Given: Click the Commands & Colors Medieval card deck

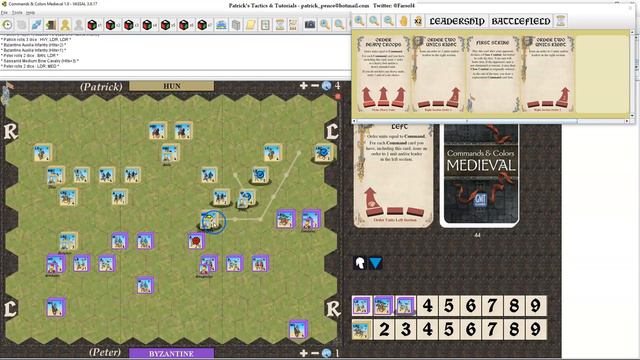Looking at the screenshot, I should click(x=480, y=176).
